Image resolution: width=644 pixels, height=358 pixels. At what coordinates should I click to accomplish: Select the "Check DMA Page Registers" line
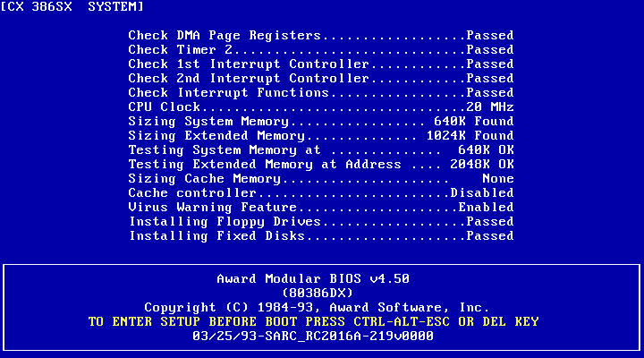[321, 36]
